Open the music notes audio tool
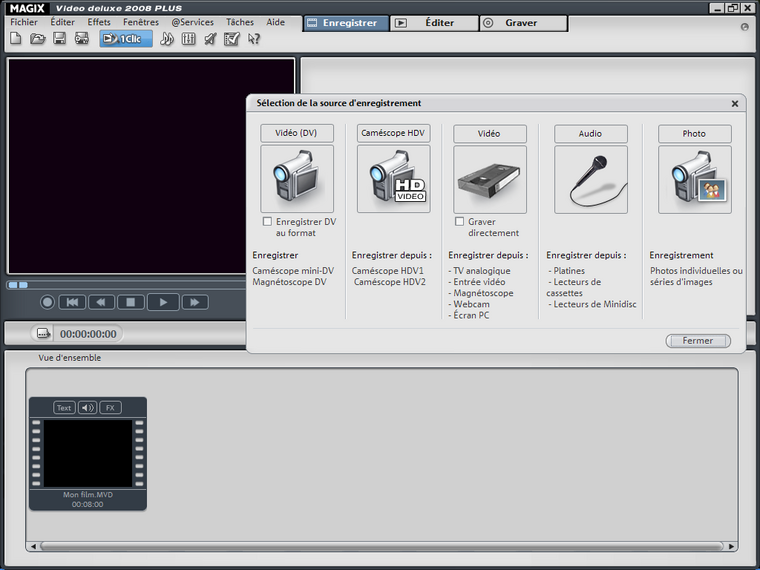This screenshot has height=570, width=760. click(x=167, y=39)
